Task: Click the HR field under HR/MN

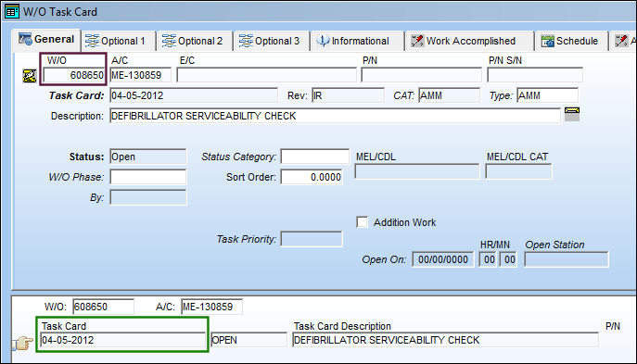Action: (488, 259)
